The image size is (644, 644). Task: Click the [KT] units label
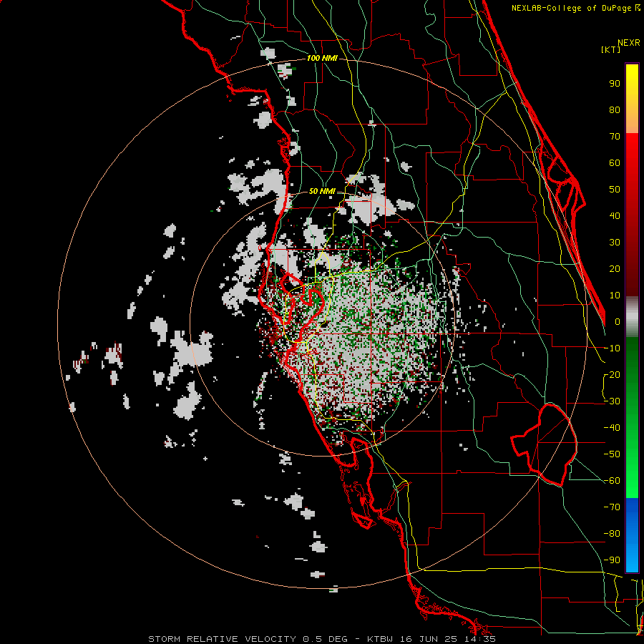pyautogui.click(x=611, y=49)
